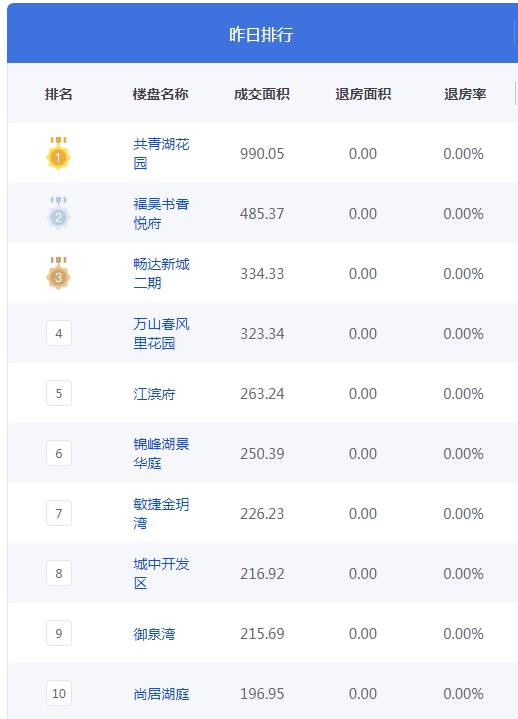The height and width of the screenshot is (719, 518).
Task: Click the rank 10 number badge
Action: tap(59, 693)
